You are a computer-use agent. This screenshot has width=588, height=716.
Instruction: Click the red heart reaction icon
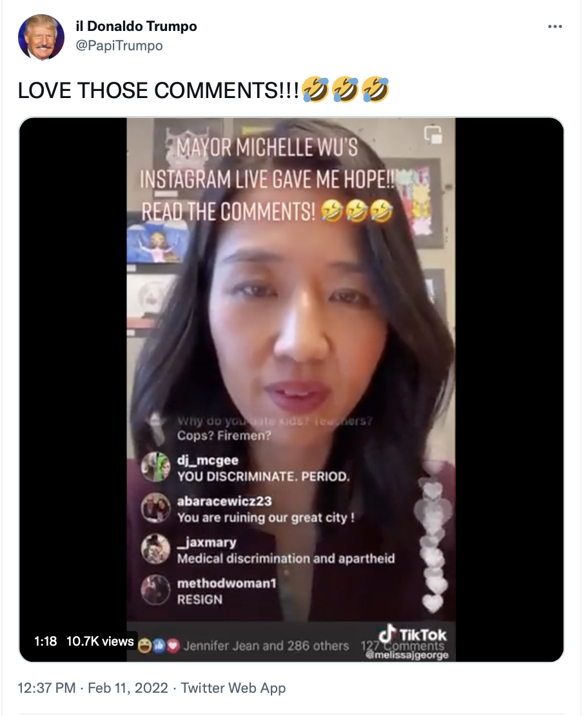point(173,646)
